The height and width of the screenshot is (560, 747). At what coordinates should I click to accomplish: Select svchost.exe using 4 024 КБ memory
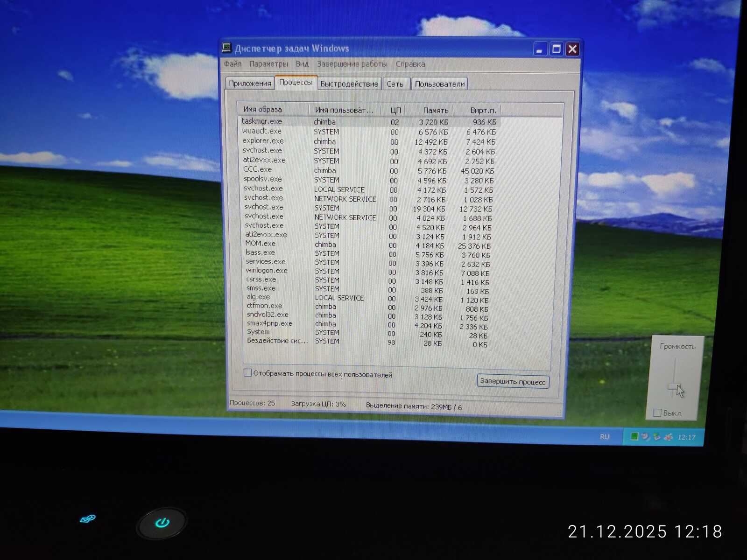click(369, 217)
